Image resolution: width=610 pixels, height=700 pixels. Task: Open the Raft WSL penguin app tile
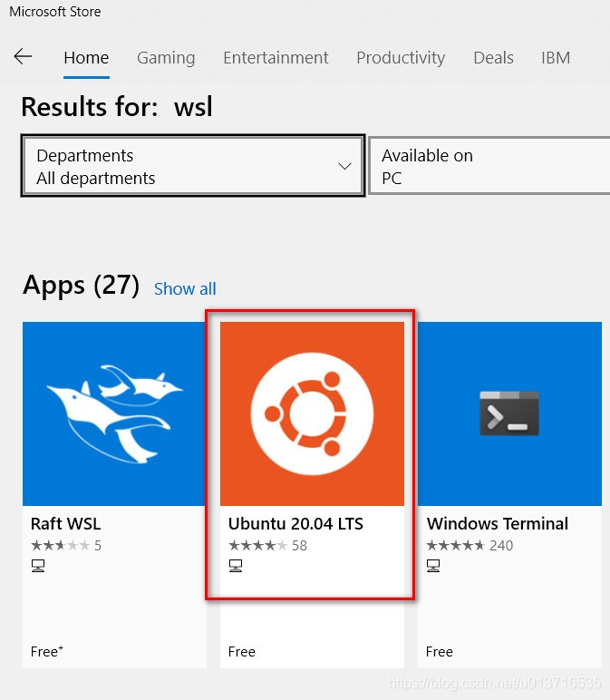click(x=114, y=413)
